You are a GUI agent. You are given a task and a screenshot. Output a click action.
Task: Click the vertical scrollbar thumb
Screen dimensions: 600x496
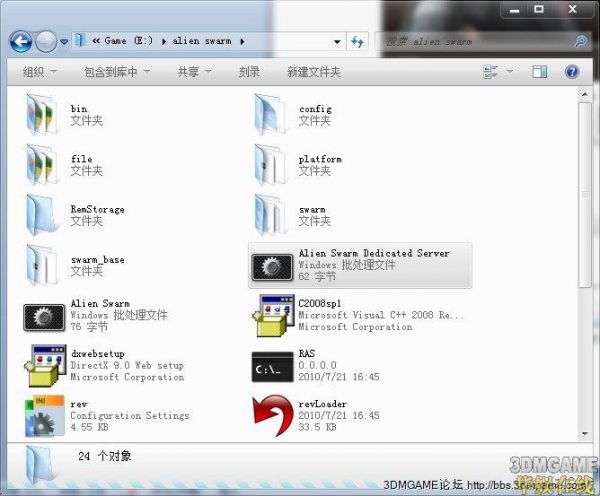(585, 194)
